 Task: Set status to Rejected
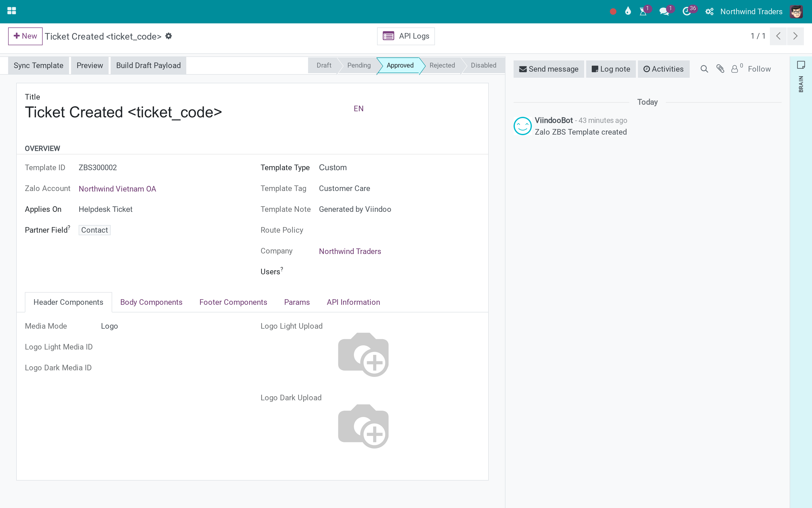point(442,66)
